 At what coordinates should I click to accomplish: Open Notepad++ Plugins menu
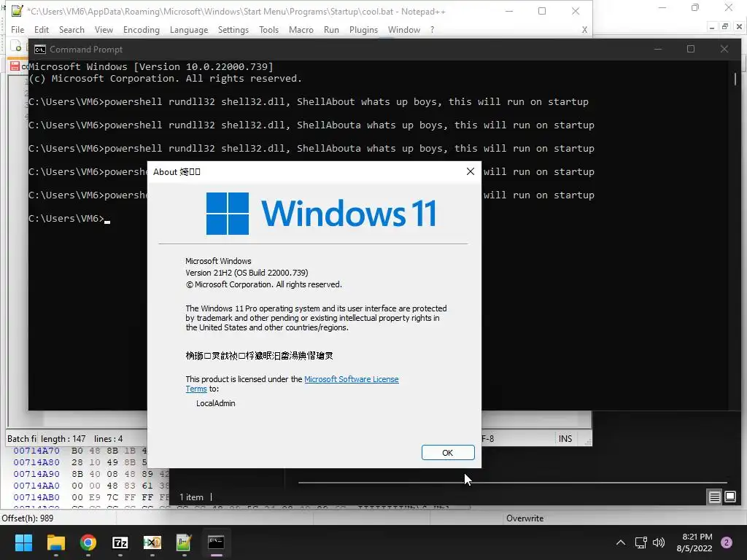click(x=363, y=29)
